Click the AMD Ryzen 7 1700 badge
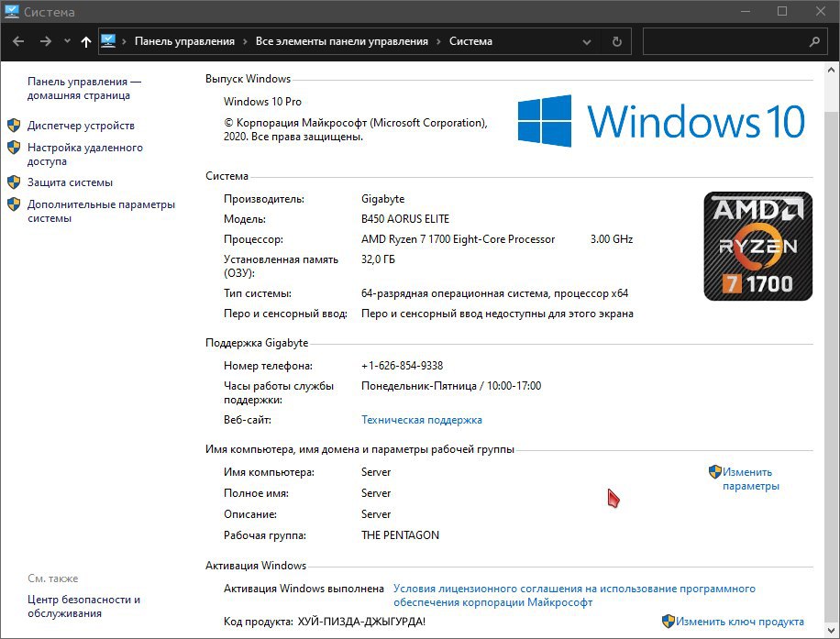 758,246
